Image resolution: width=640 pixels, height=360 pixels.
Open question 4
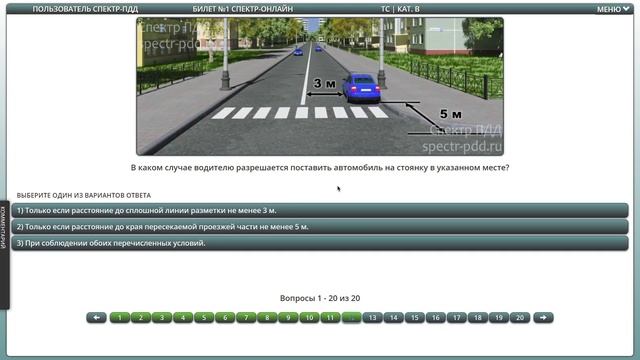point(183,318)
